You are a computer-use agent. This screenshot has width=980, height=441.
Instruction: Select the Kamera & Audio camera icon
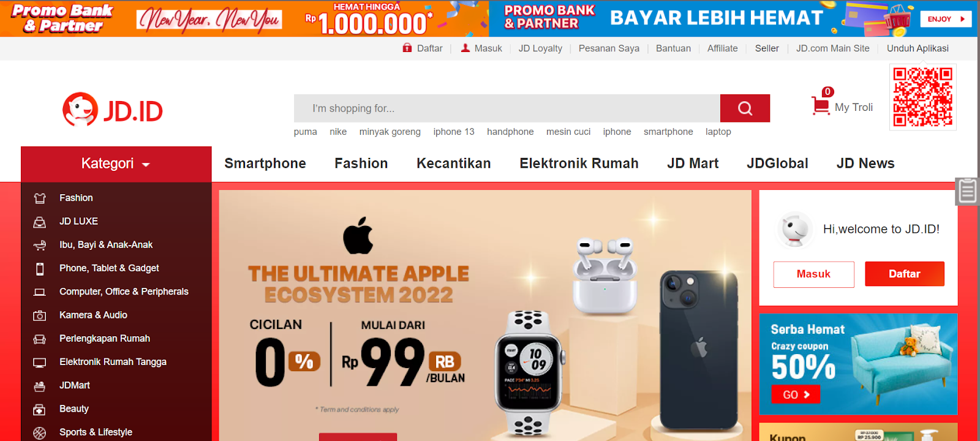pos(40,315)
